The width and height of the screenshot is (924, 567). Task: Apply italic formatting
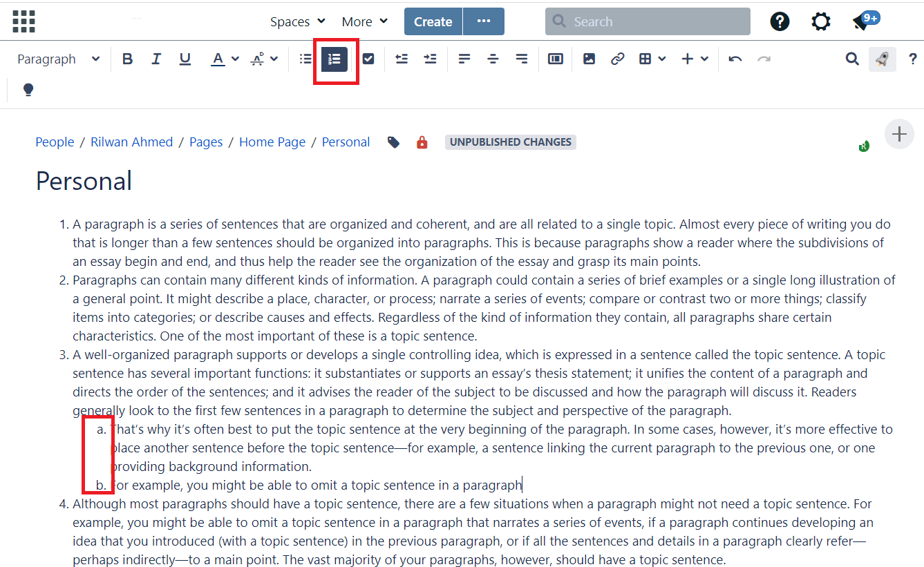(156, 59)
